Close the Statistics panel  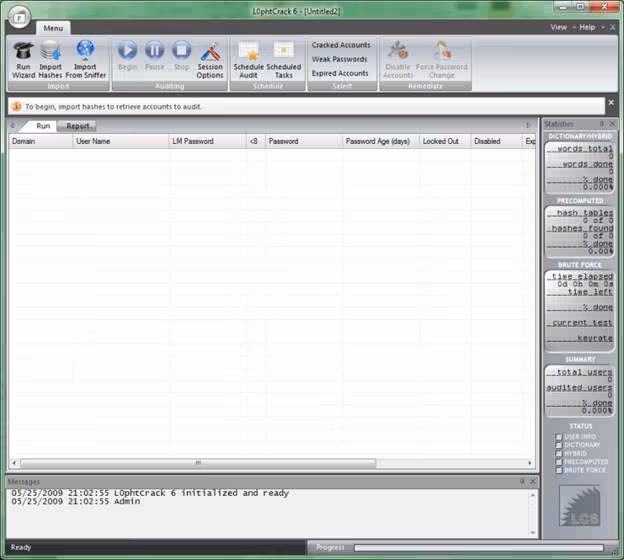612,124
